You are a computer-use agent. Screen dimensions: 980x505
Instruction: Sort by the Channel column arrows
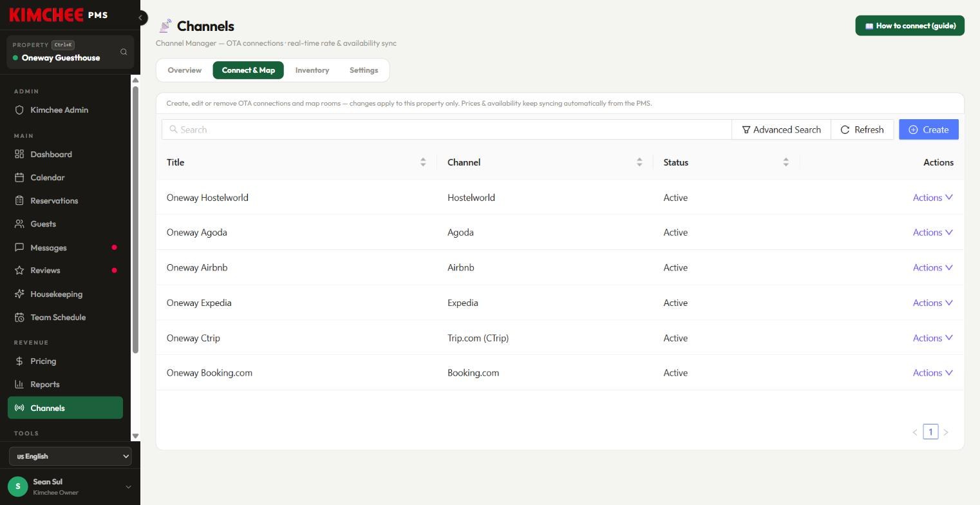pos(639,162)
